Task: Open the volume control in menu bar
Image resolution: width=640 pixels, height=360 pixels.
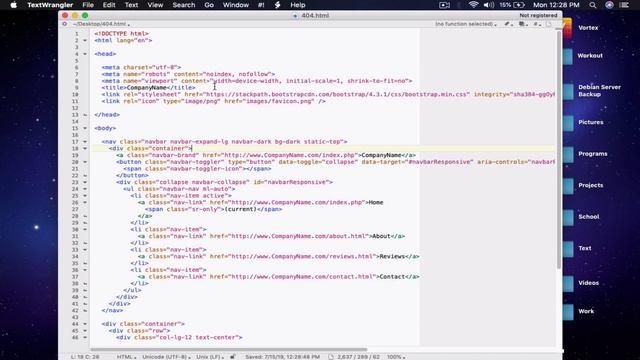Action: (x=488, y=5)
